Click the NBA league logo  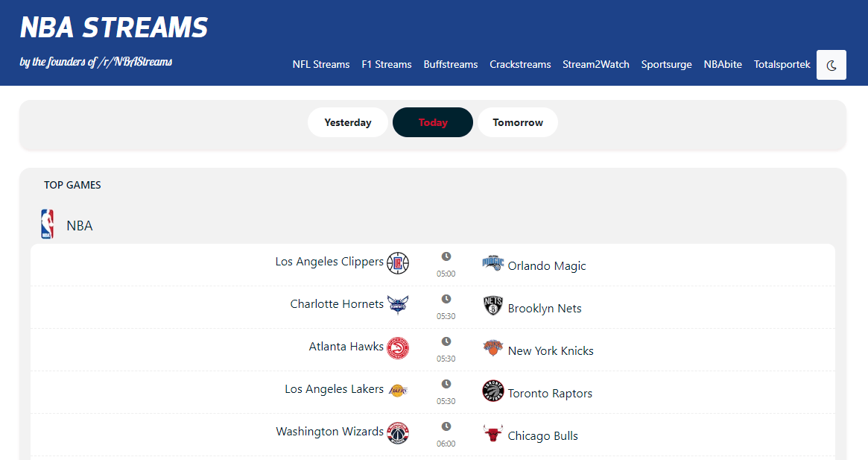click(x=48, y=224)
